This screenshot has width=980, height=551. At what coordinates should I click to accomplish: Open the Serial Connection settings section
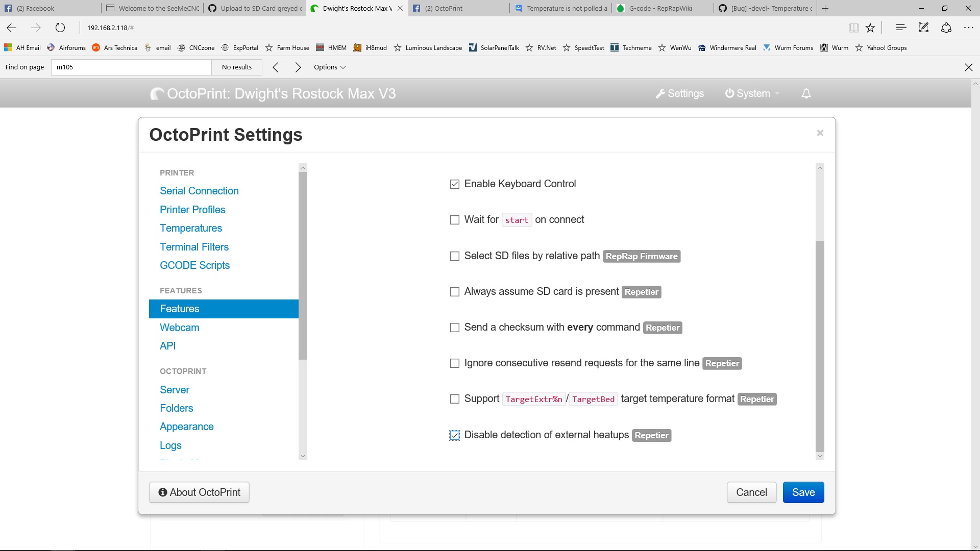tap(199, 191)
